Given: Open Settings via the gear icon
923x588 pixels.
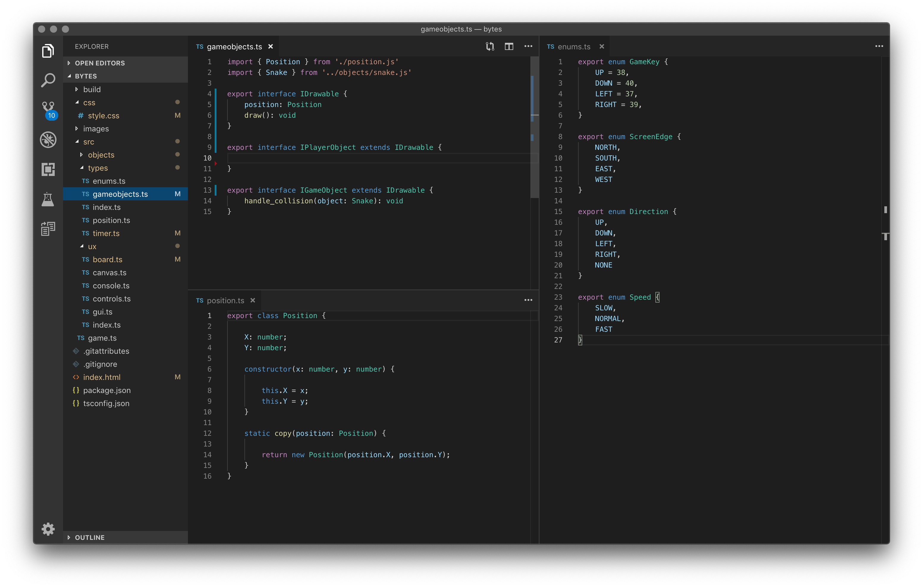Looking at the screenshot, I should [x=48, y=529].
